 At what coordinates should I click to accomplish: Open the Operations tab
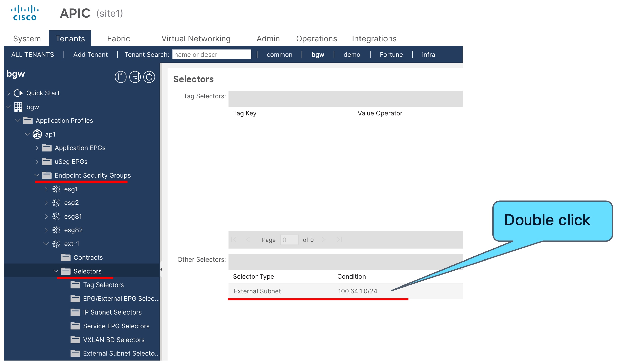click(x=316, y=39)
